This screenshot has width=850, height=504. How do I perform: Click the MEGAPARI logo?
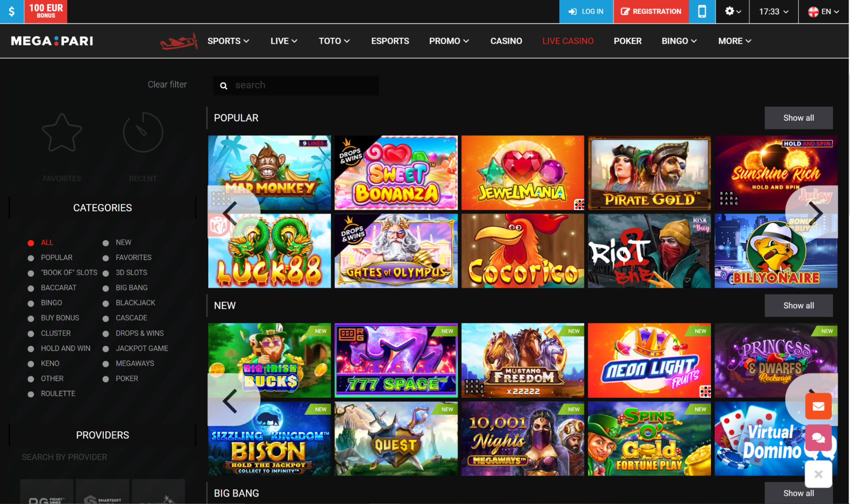52,41
